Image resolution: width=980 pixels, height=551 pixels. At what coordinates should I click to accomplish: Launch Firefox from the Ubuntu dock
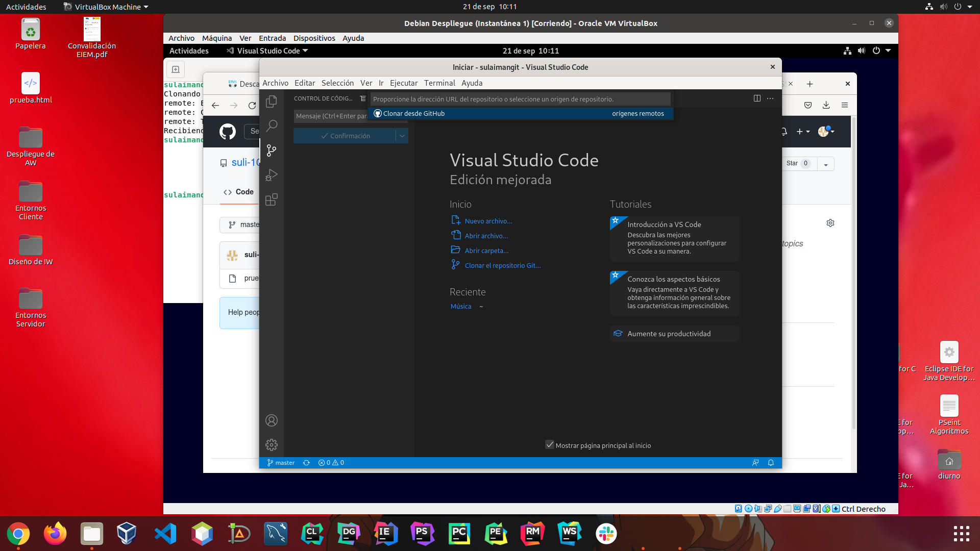55,534
